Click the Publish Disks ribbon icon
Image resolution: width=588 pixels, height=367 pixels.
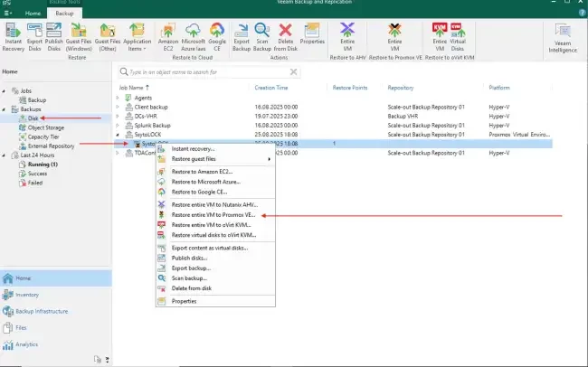[54, 37]
